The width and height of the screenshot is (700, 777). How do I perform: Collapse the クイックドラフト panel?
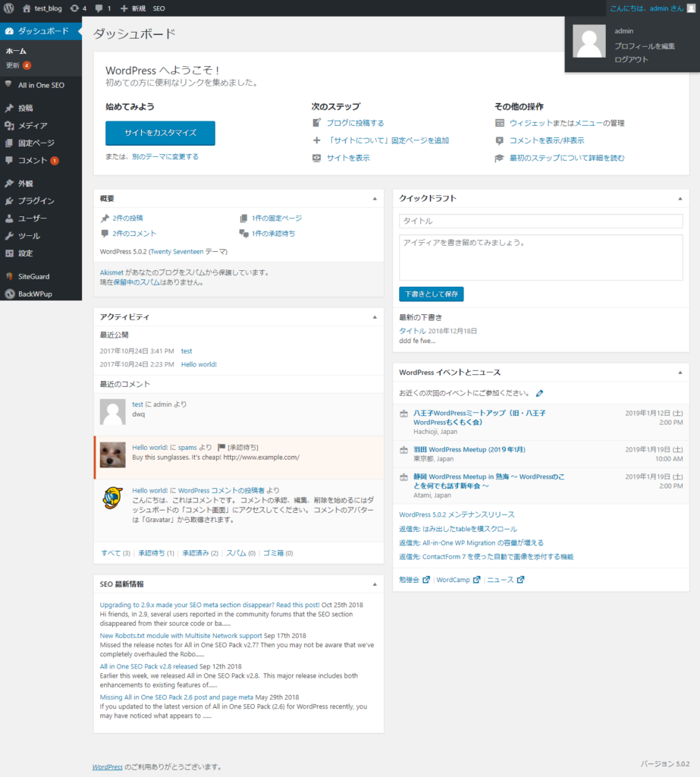tap(680, 199)
